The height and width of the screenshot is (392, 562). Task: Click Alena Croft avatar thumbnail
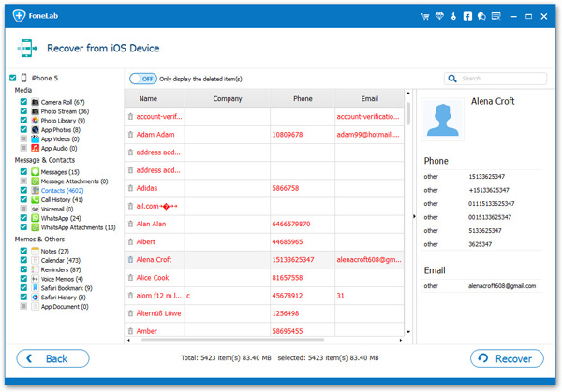click(443, 120)
